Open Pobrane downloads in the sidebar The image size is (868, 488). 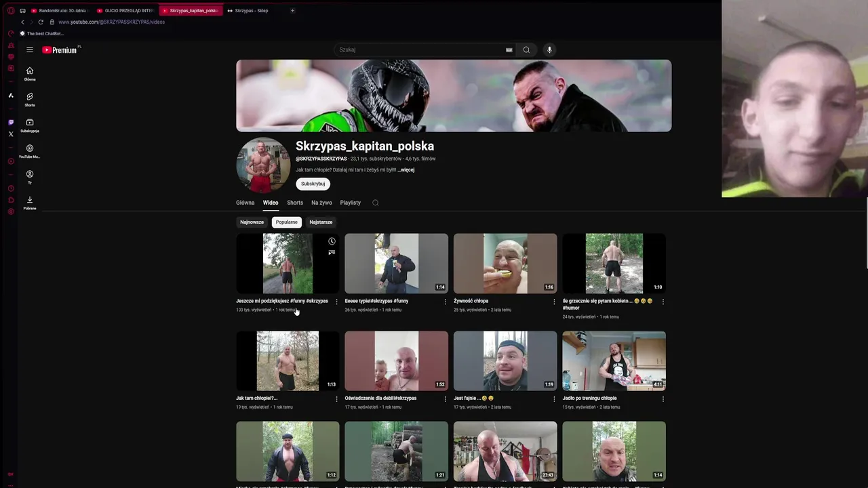click(x=30, y=203)
